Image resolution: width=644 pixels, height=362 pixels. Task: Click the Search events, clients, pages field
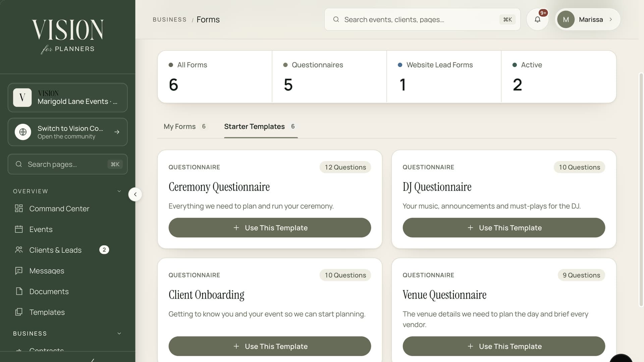pyautogui.click(x=422, y=19)
